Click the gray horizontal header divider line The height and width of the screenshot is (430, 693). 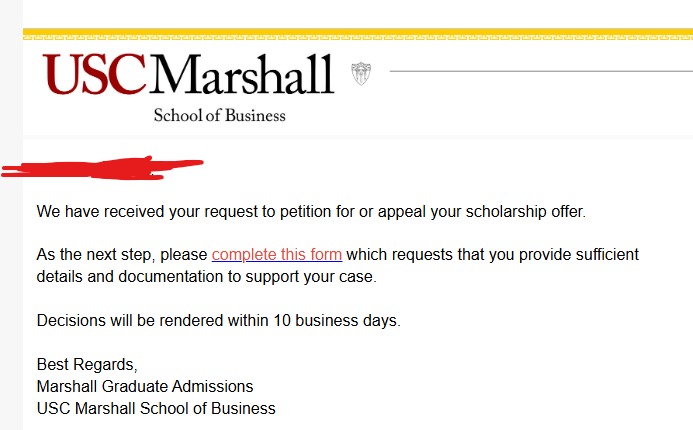(x=540, y=71)
